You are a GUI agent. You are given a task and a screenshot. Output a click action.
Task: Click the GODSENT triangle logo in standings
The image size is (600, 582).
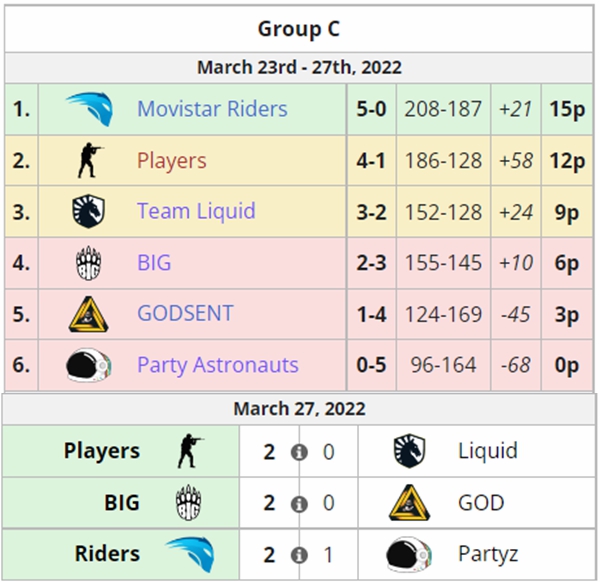(88, 314)
